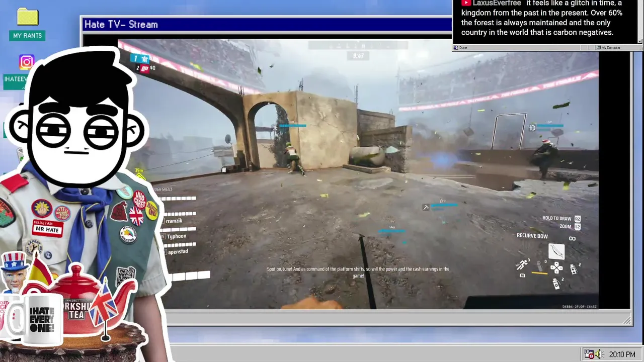Click squad member name apenstad
Screen dimensions: 644x362
(178, 251)
